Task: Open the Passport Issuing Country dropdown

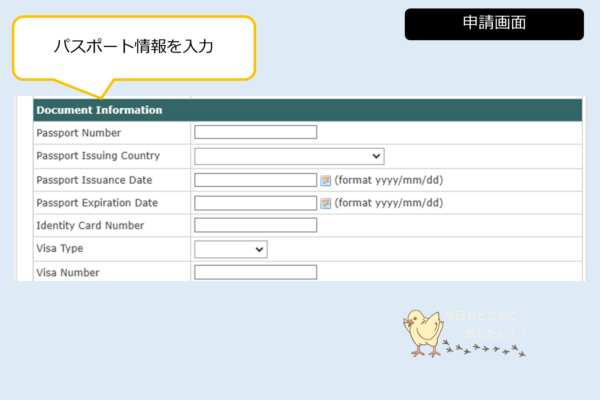Action: coord(289,156)
